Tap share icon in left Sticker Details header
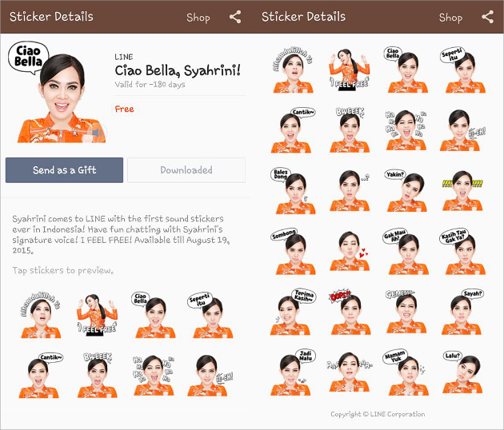 click(x=235, y=17)
